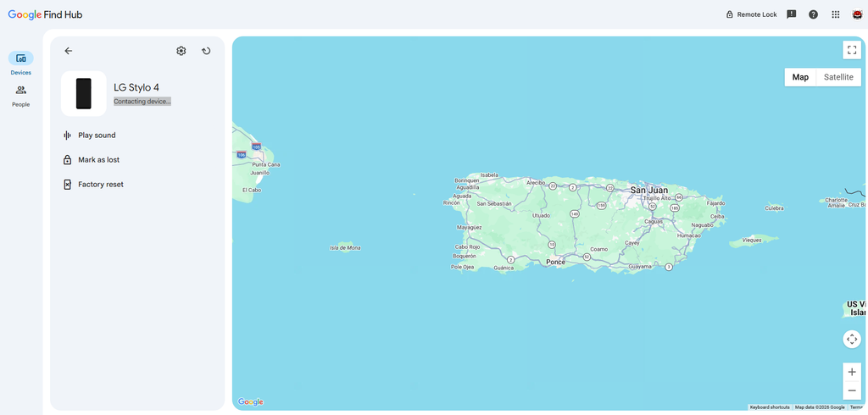This screenshot has height=415, width=868.
Task: Click the Punta Cana label
Action: pos(265,164)
